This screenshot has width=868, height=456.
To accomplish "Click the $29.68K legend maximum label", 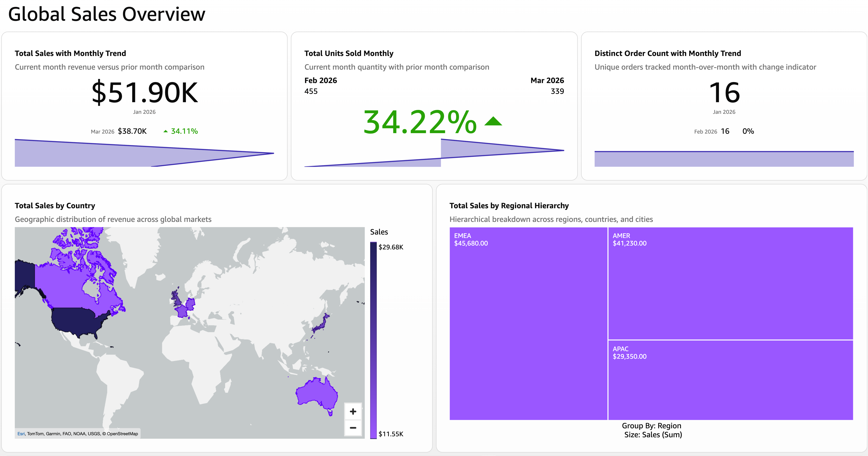I will click(x=391, y=247).
